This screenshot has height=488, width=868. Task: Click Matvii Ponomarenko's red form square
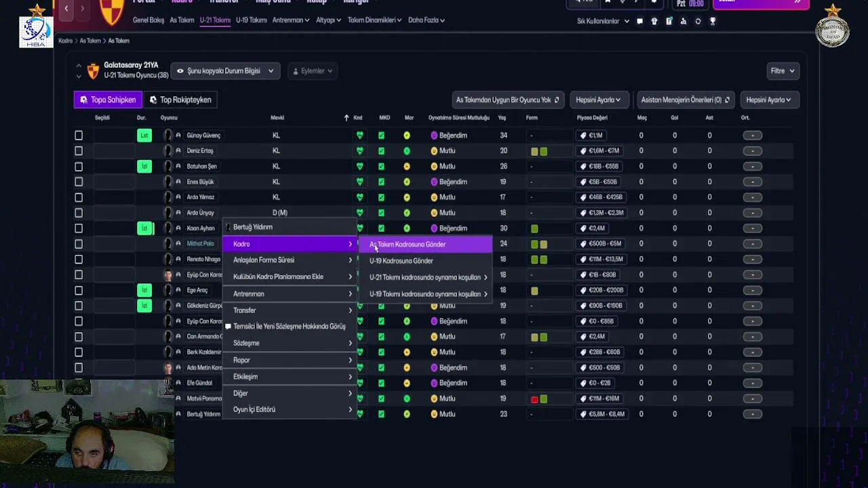coord(534,399)
